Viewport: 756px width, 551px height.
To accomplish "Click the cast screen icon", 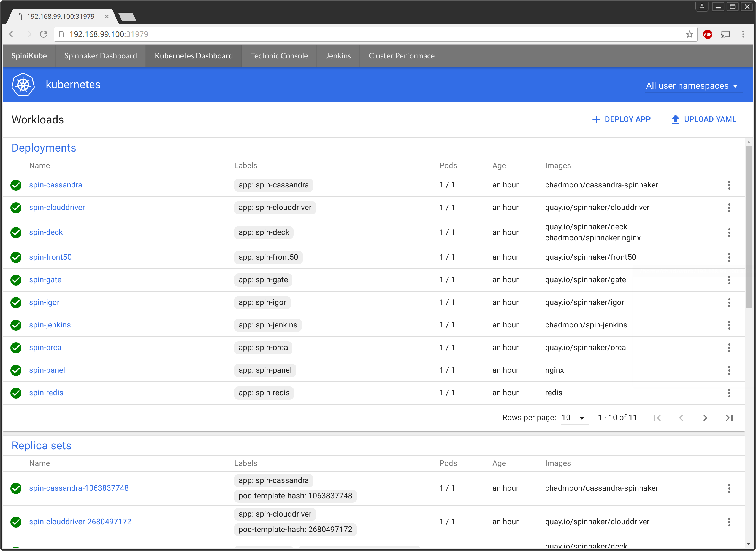I will coord(725,34).
